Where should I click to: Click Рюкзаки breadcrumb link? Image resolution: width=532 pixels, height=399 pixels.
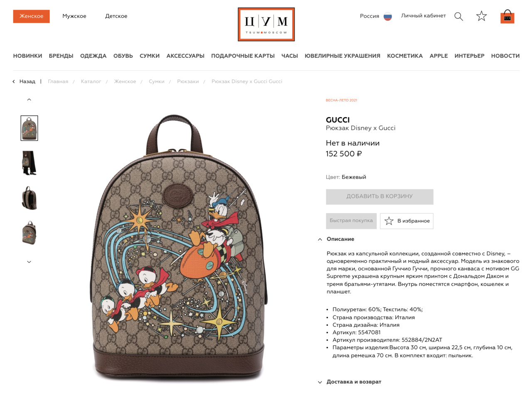(x=188, y=82)
